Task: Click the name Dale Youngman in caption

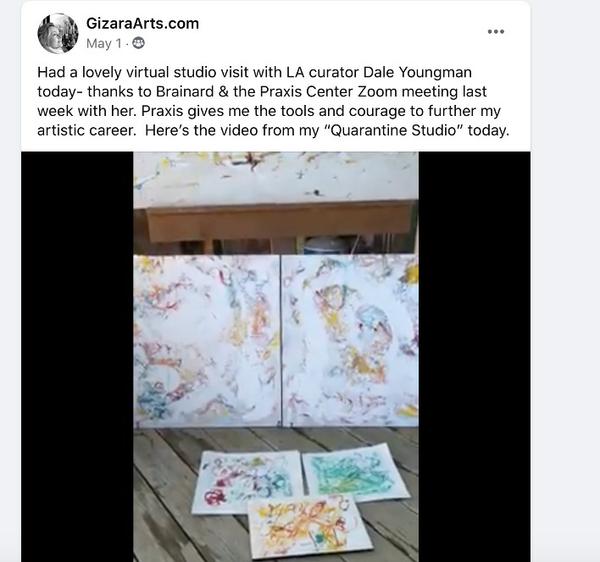Action: pos(417,72)
